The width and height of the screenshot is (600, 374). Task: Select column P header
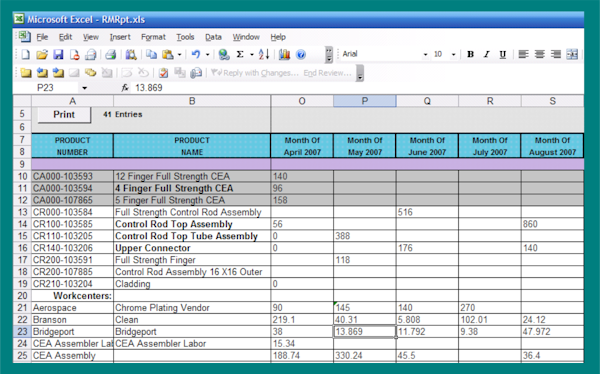coord(365,101)
